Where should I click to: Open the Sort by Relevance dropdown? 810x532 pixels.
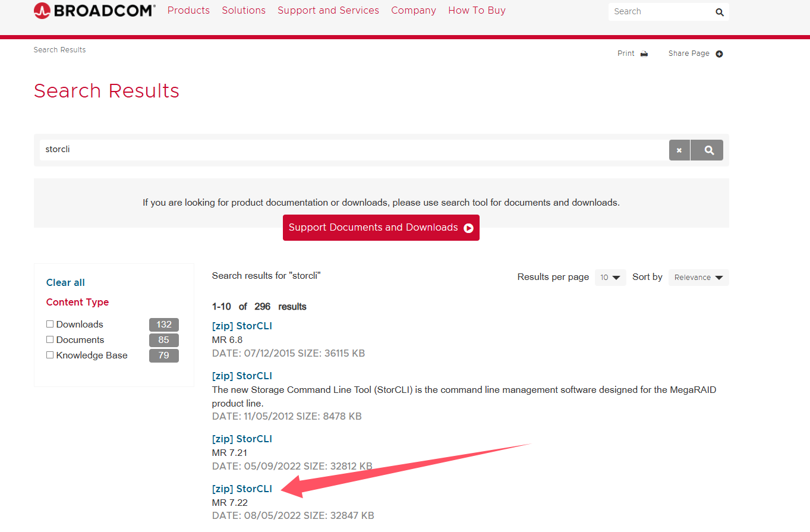tap(698, 278)
